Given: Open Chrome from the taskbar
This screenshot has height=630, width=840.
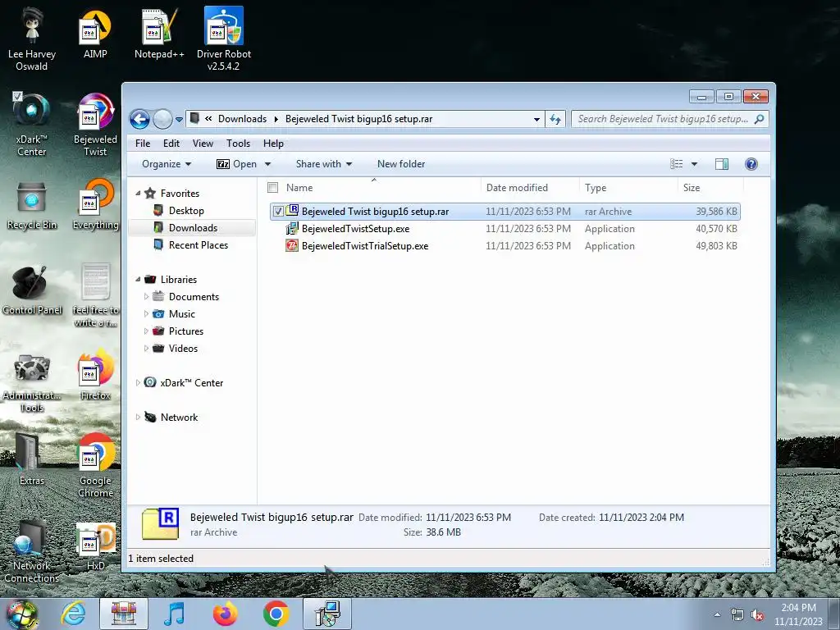Looking at the screenshot, I should (276, 614).
